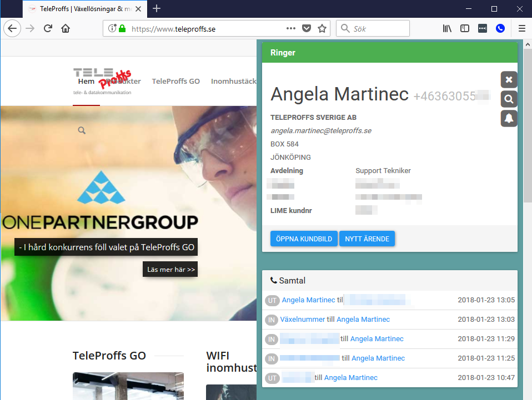Screen dimensions: 532x400
Task: Toggle the browser sidebar view
Action: click(x=464, y=28)
